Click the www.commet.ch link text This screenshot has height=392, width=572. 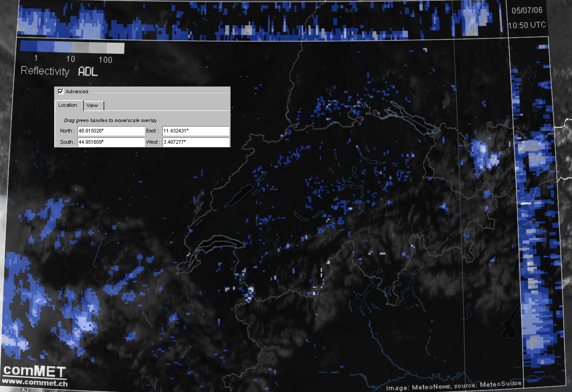coord(35,383)
